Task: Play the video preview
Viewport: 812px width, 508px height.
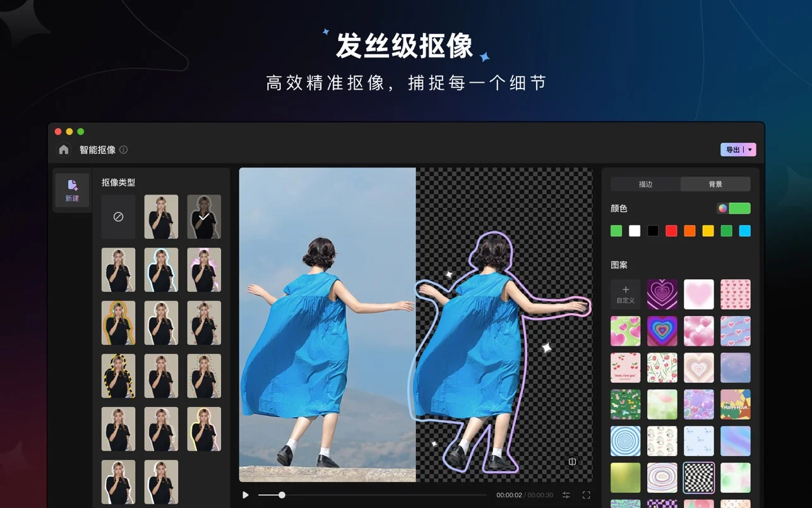Action: pyautogui.click(x=246, y=495)
